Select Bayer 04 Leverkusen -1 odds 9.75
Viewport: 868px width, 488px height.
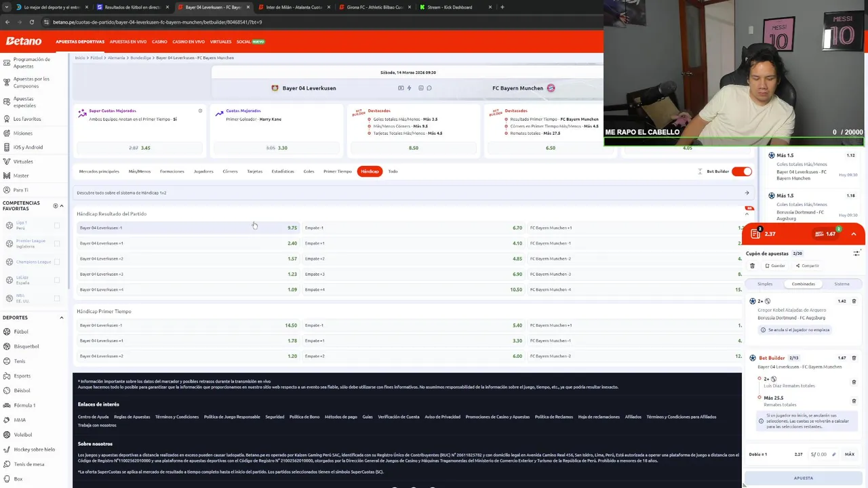click(x=188, y=228)
